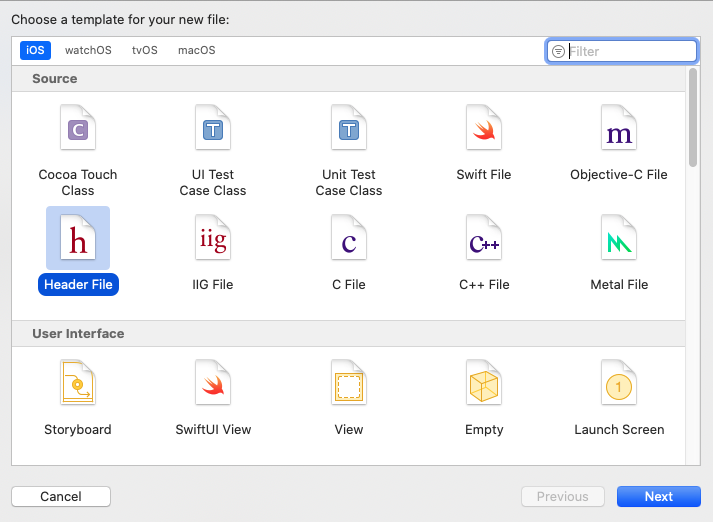Switch to the watchOS platform tab
Viewport: 713px width, 522px height.
[88, 50]
